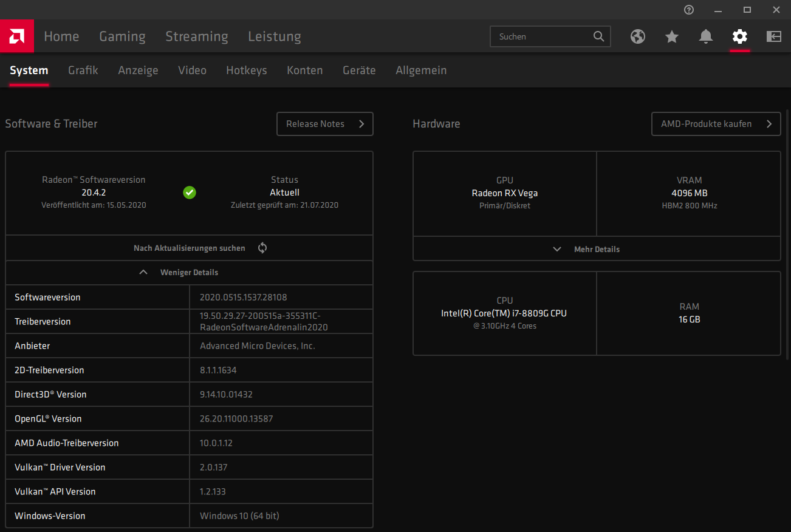Click Vulkan Driver Version row label
Screen dimensions: 791x532
[60, 467]
